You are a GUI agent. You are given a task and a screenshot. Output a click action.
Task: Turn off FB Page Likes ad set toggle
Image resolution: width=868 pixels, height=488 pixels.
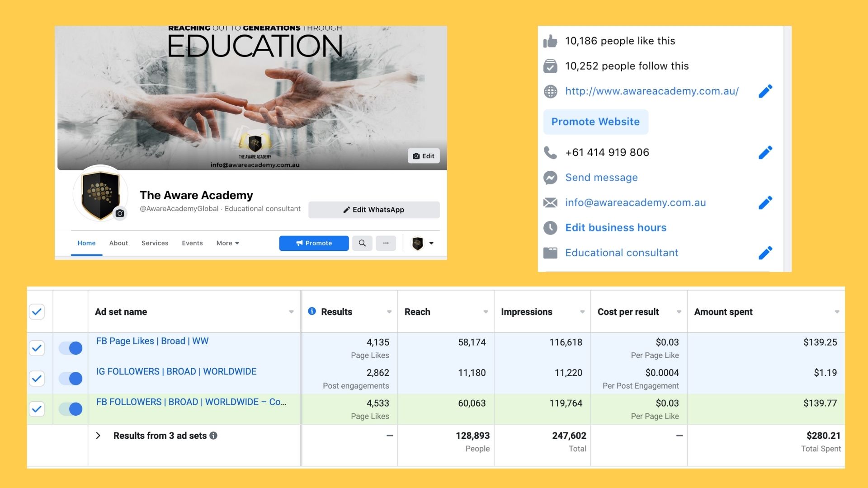pyautogui.click(x=71, y=348)
